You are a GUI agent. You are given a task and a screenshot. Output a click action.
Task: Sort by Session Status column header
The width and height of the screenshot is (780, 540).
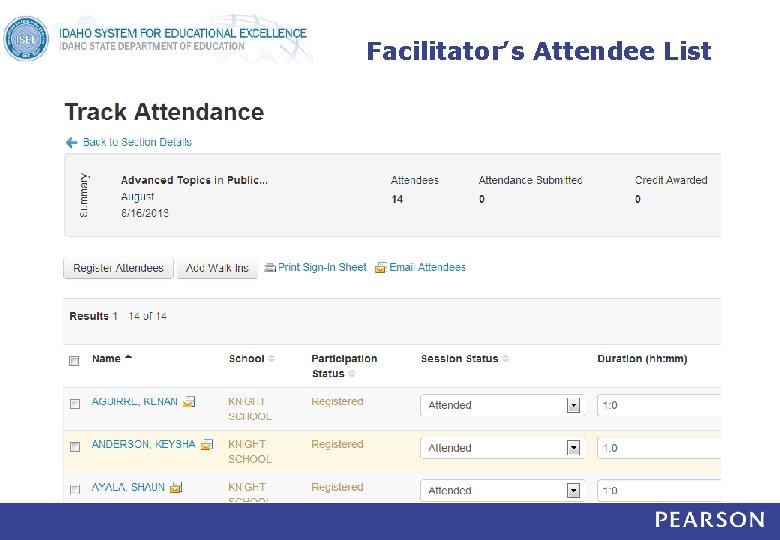tap(459, 359)
